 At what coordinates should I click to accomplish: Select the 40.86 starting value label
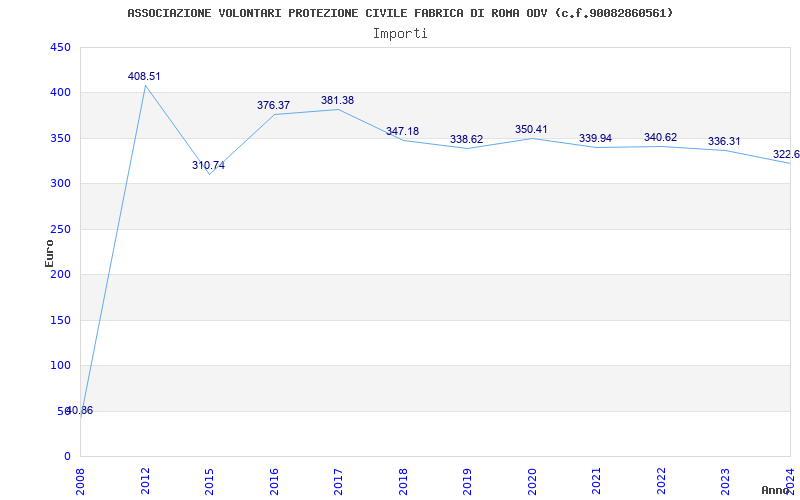coord(80,411)
